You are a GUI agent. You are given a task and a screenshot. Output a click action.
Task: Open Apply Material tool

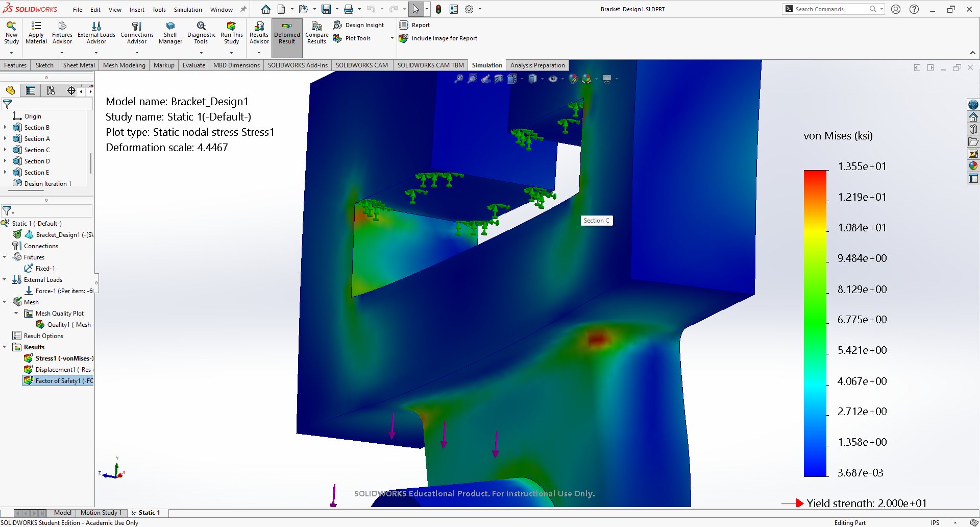(36, 33)
